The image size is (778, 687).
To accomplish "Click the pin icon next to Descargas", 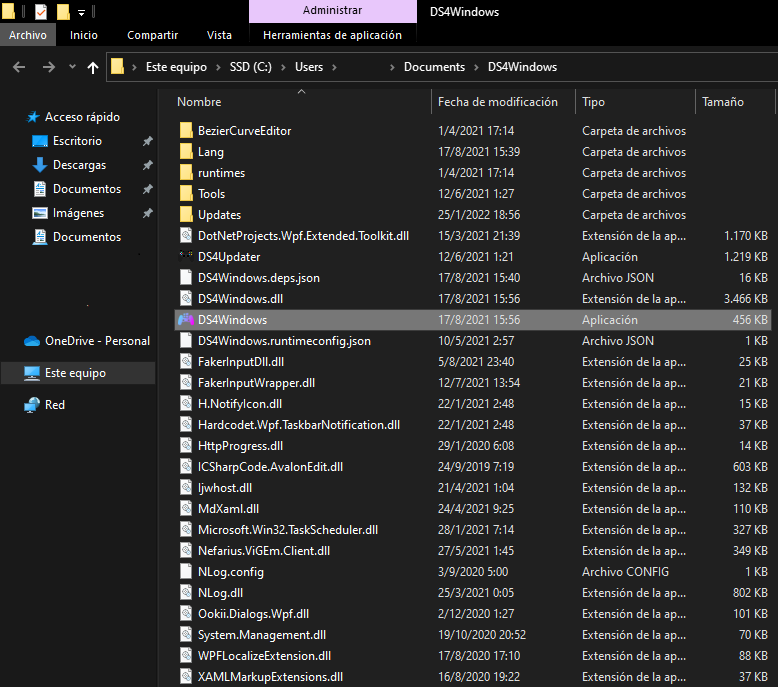I will (x=147, y=165).
